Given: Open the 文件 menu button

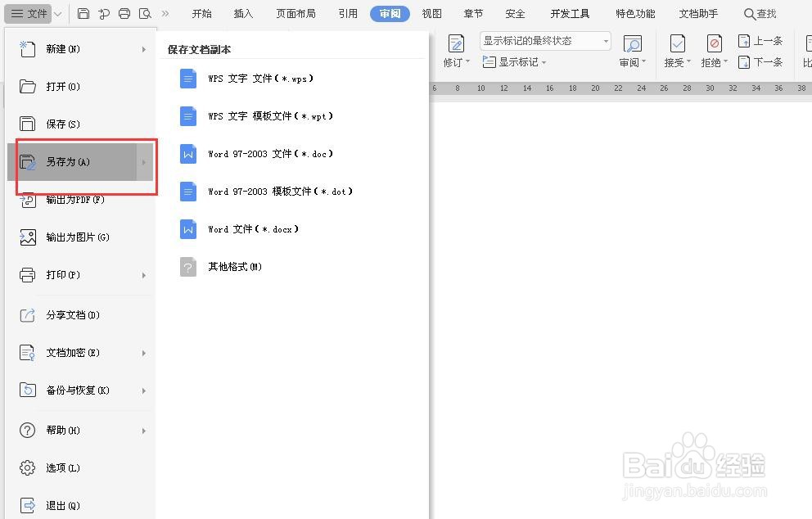Looking at the screenshot, I should click(x=29, y=13).
